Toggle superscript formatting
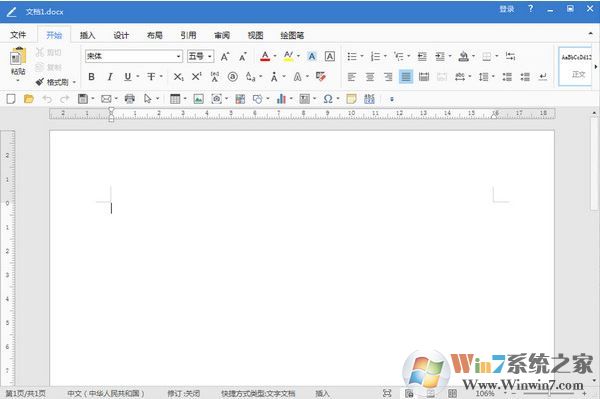600x399 pixels. (196, 77)
